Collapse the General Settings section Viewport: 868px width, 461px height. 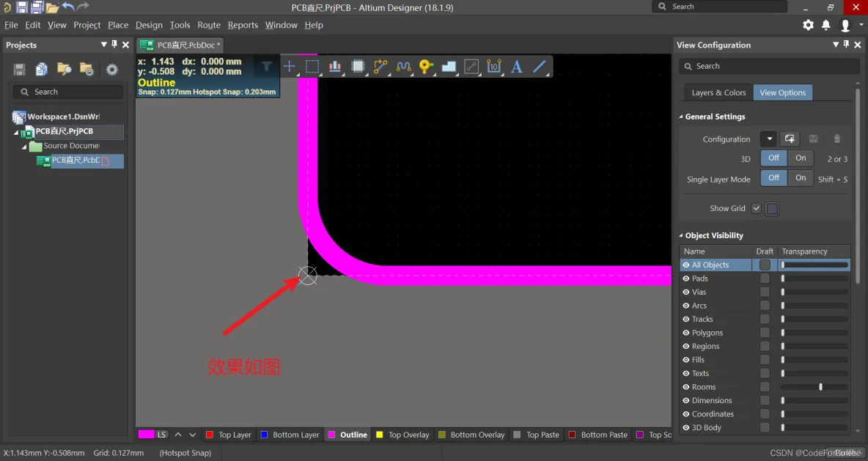coord(681,117)
